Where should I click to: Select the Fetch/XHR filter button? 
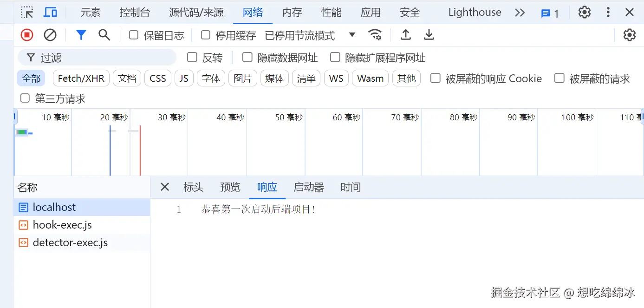[x=81, y=78]
